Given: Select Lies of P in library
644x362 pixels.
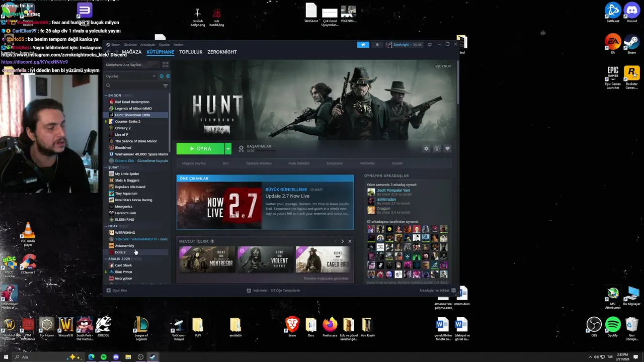Looking at the screenshot, I should 121,135.
